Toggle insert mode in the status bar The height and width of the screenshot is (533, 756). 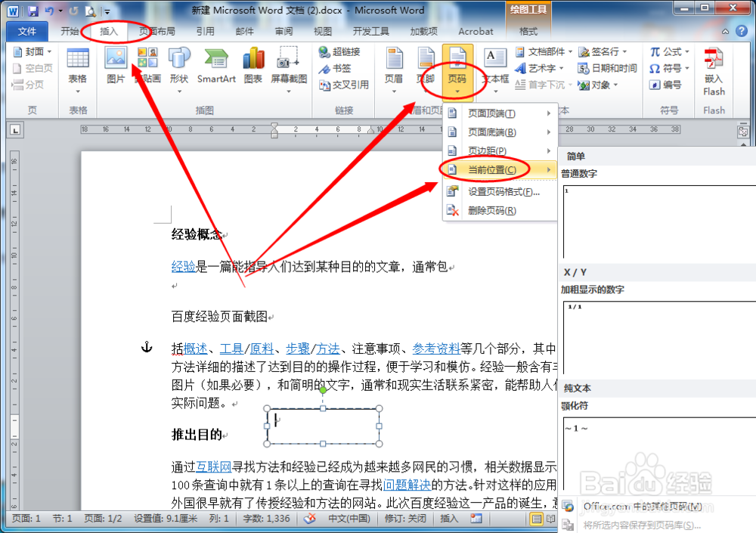click(449, 519)
